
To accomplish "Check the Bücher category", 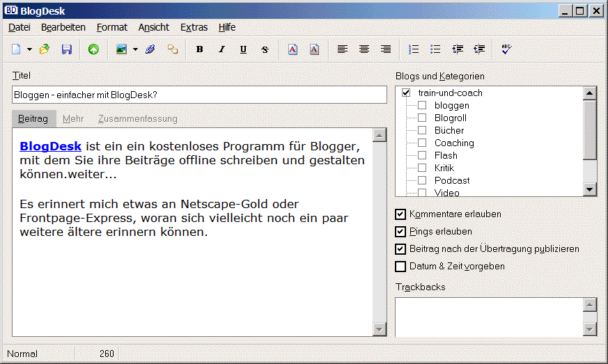I will [422, 130].
